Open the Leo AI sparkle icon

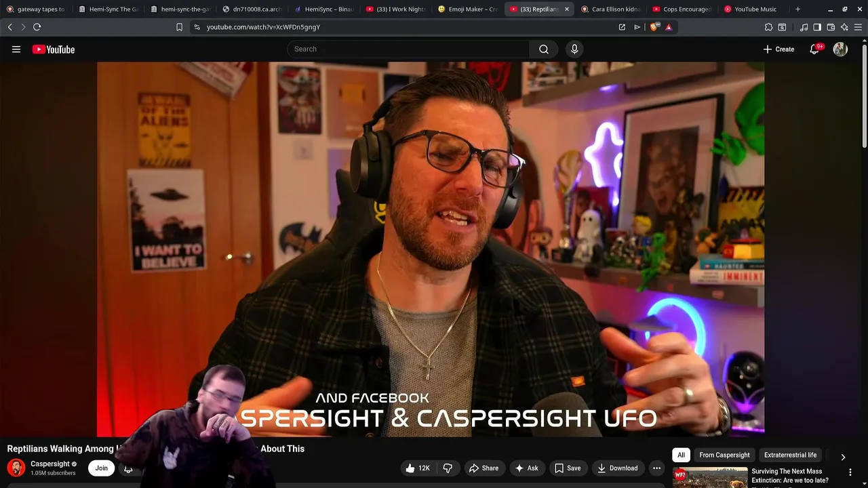click(844, 27)
